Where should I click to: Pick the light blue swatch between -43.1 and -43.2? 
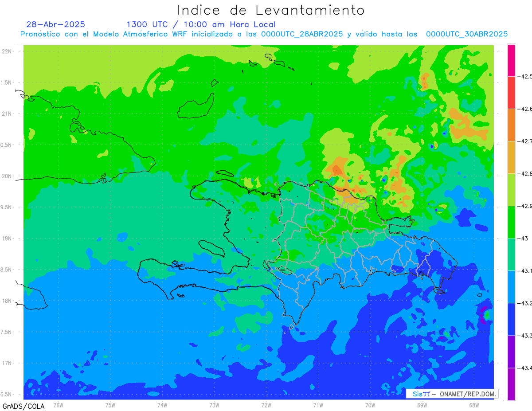511,286
